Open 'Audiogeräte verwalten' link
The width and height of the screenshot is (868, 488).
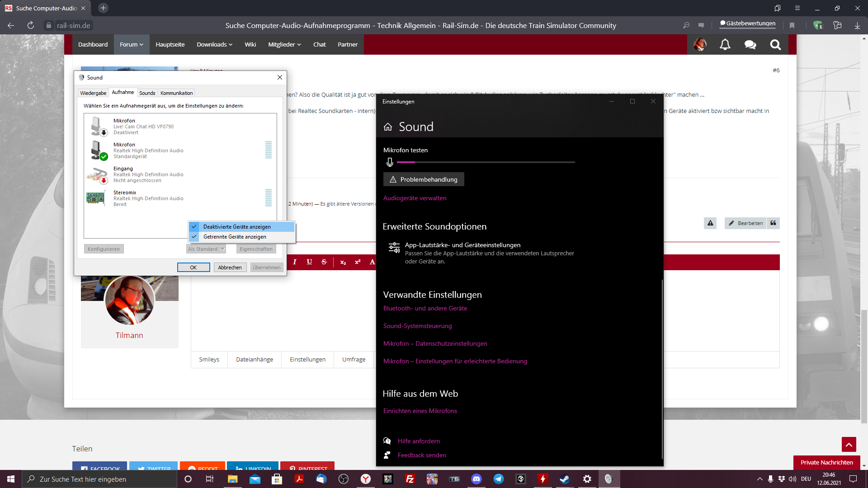tap(415, 198)
